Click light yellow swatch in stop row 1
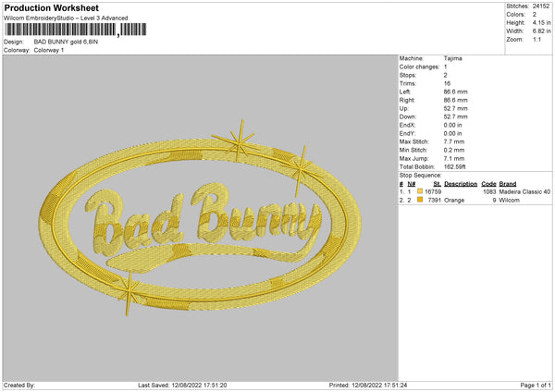The height and width of the screenshot is (392, 555). tap(420, 191)
